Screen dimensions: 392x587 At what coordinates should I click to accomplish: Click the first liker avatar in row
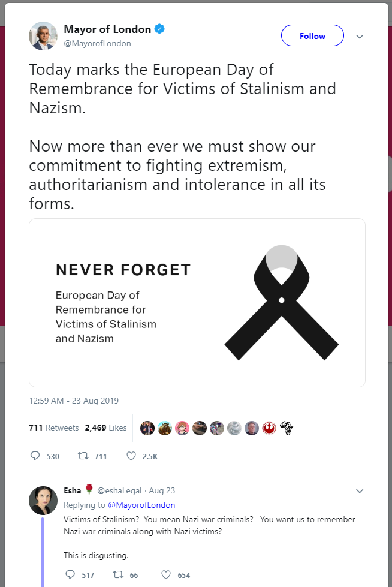coord(147,428)
